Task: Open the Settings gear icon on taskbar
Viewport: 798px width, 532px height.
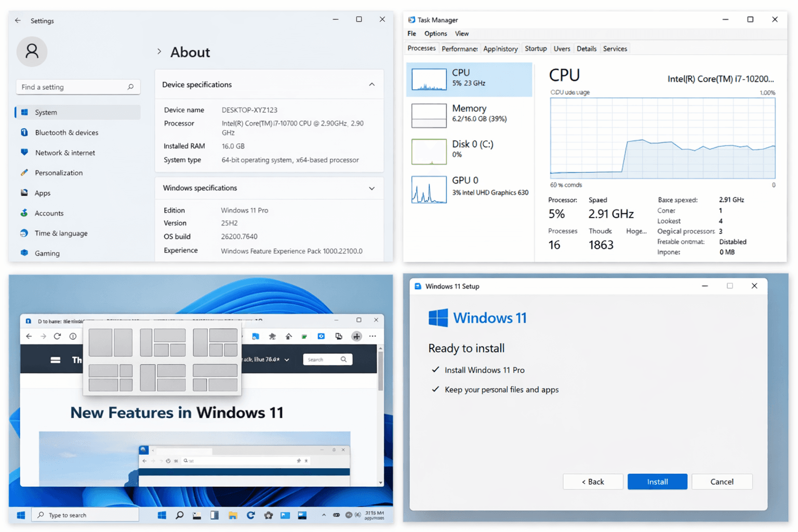Action: [x=268, y=515]
